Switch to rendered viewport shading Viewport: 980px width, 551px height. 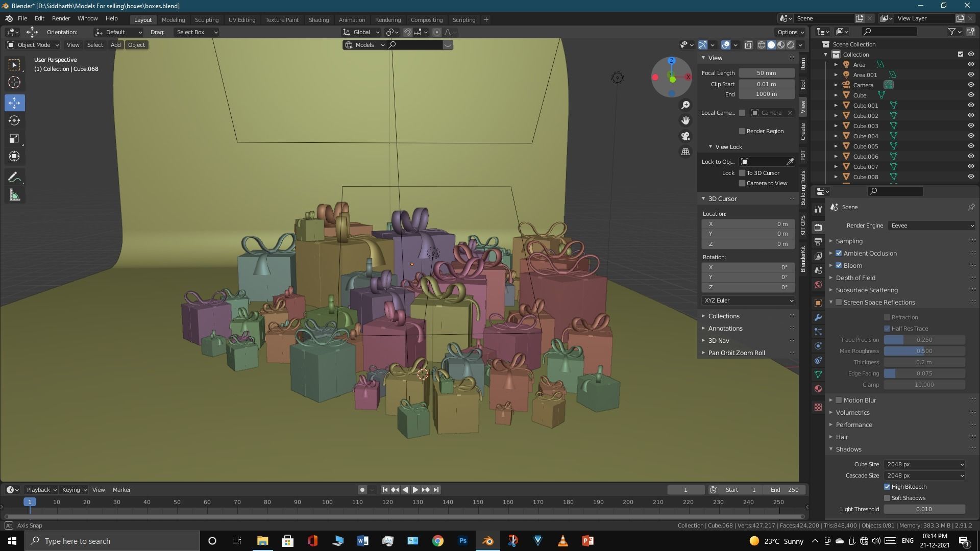791,45
